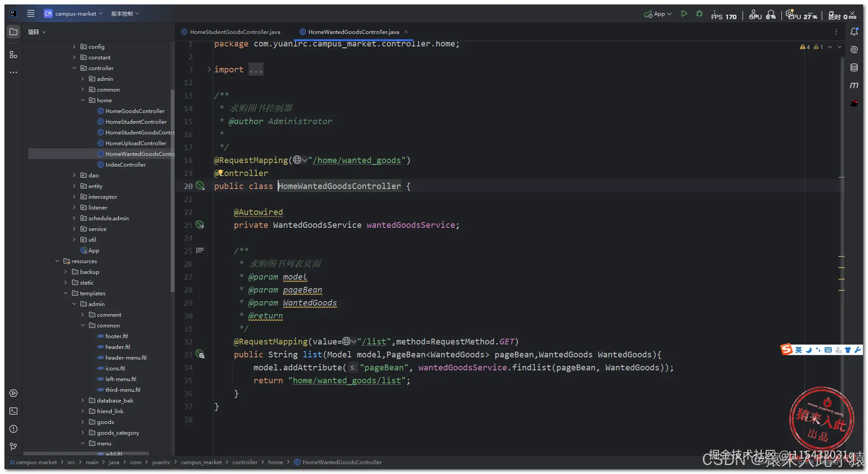
Task: Click the project tree vertical scrollbar
Action: [x=173, y=191]
